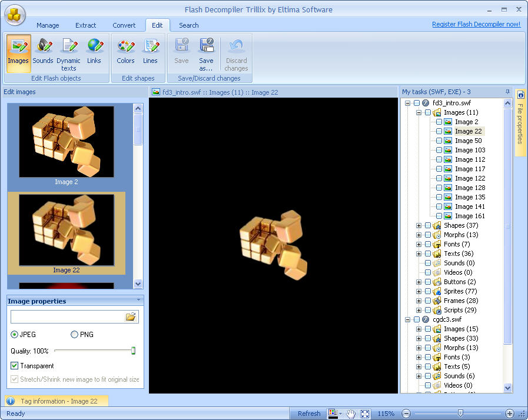Expand the Images (15) node
The width and height of the screenshot is (528, 420).
click(x=419, y=329)
